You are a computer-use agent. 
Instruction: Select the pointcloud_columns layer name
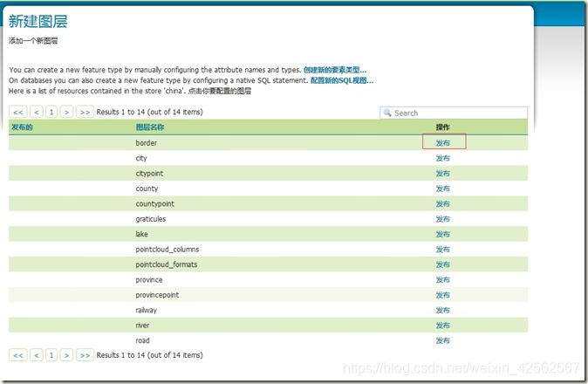click(x=168, y=250)
